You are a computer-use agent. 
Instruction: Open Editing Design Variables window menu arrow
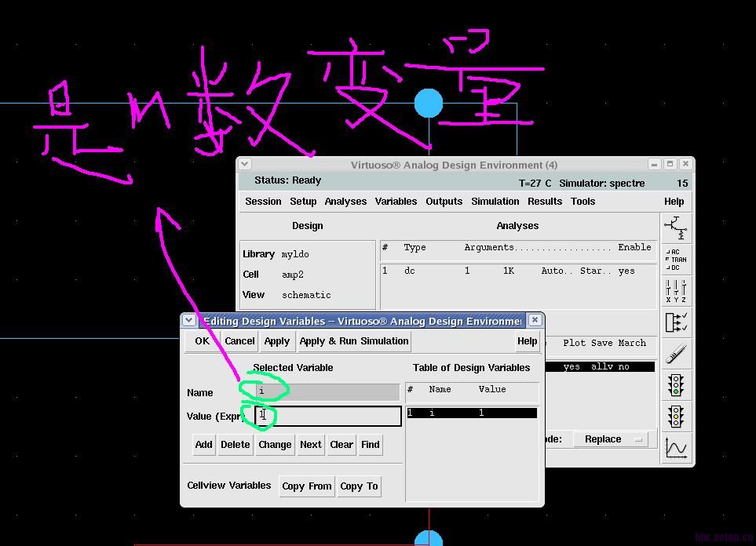[x=188, y=320]
